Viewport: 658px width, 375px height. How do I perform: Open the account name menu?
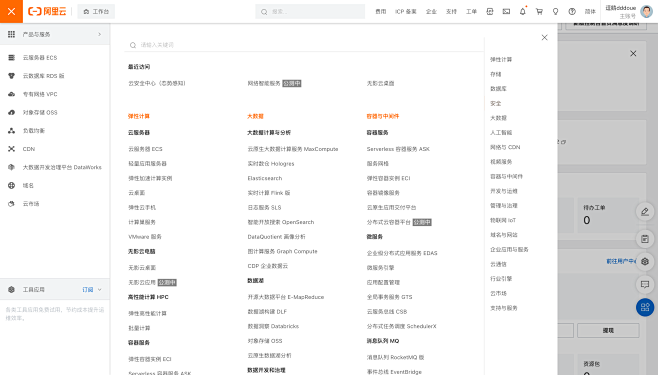tap(620, 8)
